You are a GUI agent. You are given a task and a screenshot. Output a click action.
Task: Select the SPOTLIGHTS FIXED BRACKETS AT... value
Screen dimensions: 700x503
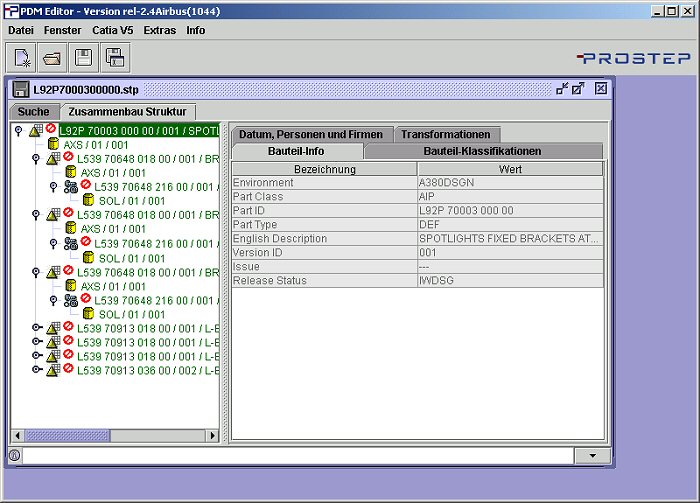point(510,238)
